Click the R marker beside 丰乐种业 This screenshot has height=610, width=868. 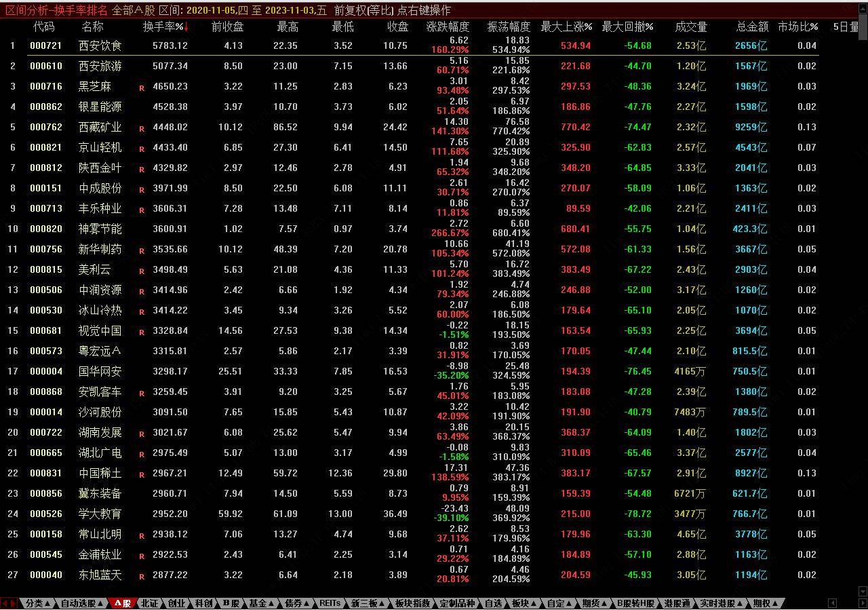point(142,210)
